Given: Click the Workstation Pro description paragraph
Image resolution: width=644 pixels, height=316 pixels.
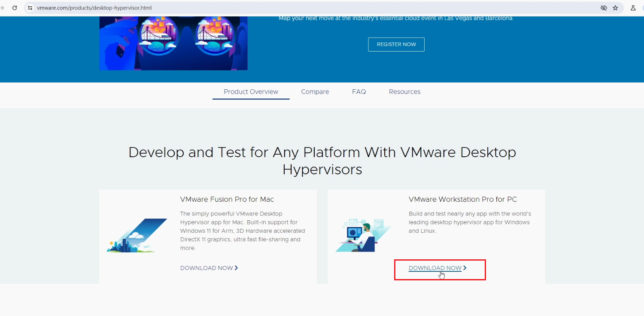Looking at the screenshot, I should (x=470, y=222).
